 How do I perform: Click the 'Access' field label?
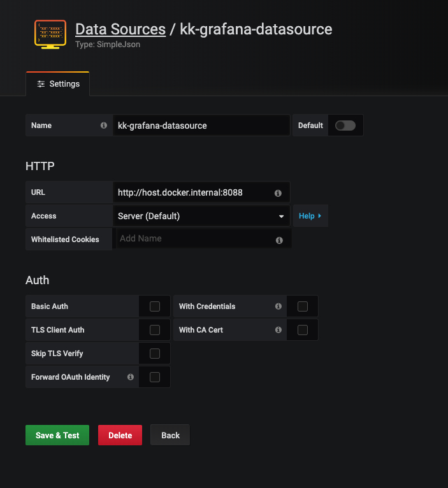click(x=43, y=216)
